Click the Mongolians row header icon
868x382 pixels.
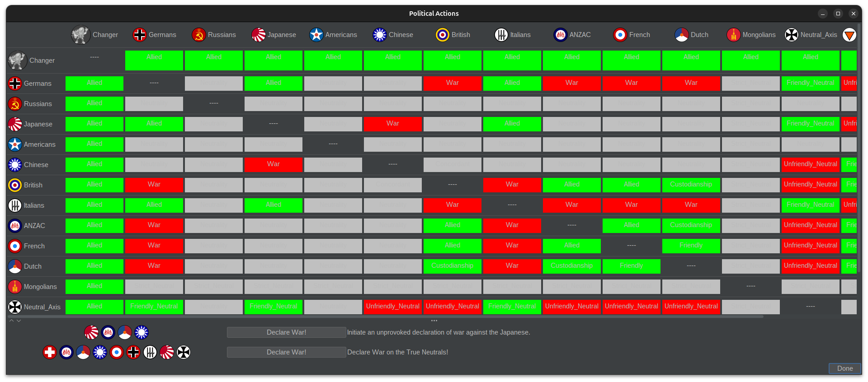coord(15,287)
